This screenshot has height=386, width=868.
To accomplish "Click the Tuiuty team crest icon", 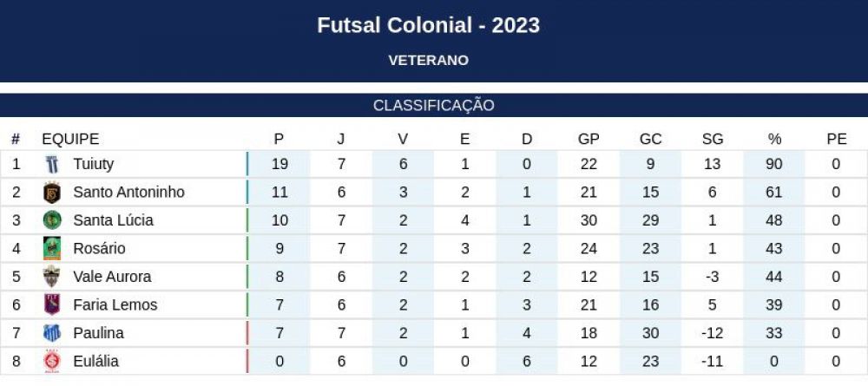I will (52, 164).
